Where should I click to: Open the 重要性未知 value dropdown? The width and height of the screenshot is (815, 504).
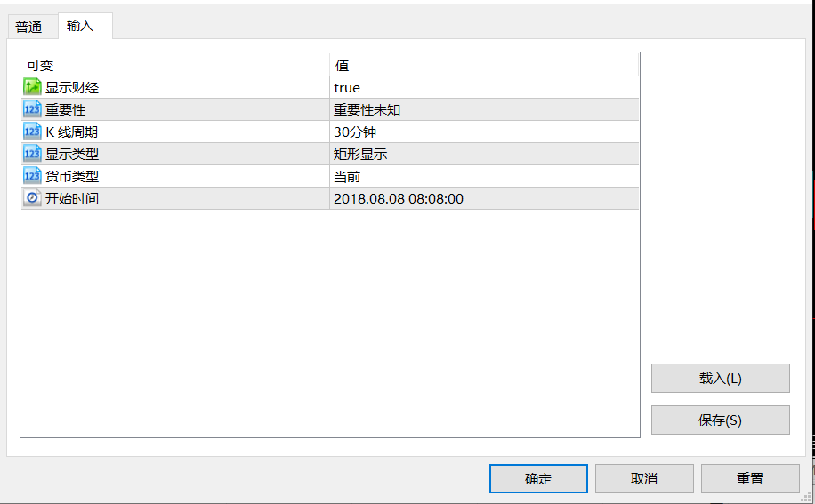coord(373,110)
